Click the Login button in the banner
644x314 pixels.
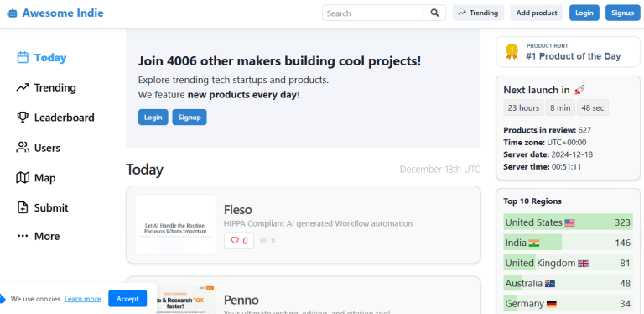[x=153, y=118]
